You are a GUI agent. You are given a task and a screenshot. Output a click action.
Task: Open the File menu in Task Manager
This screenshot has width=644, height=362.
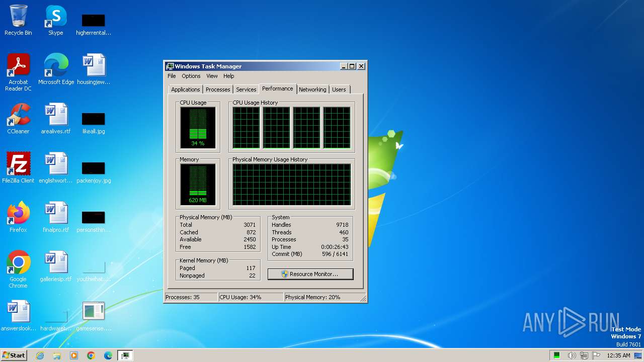[x=172, y=76]
